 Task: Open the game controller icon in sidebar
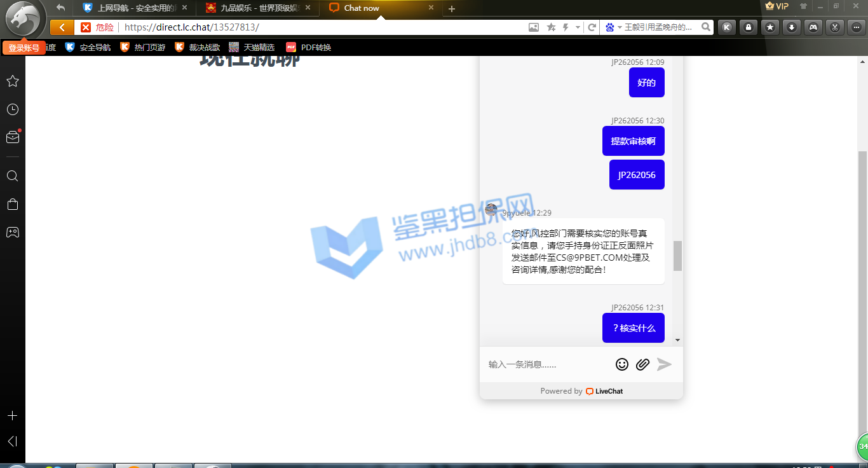pos(12,232)
